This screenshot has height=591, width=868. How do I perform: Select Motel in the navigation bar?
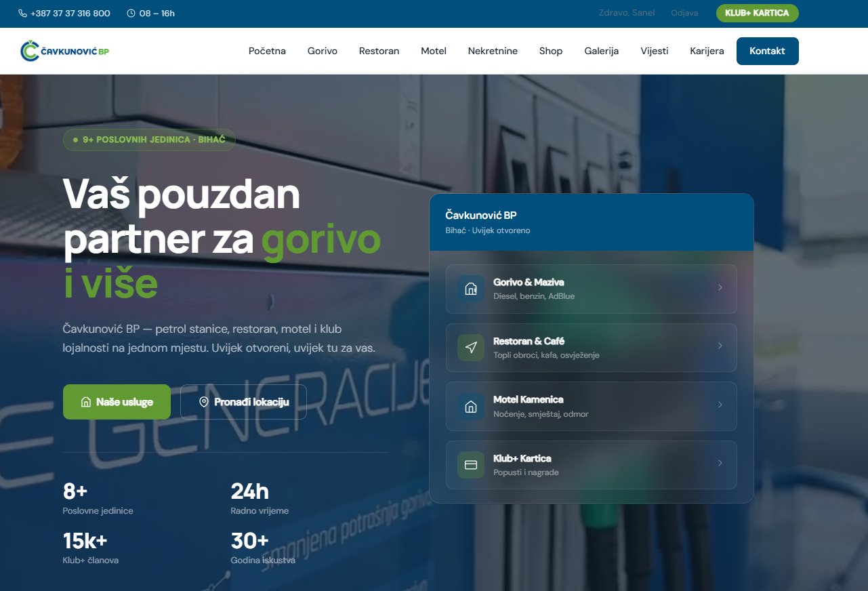[434, 51]
